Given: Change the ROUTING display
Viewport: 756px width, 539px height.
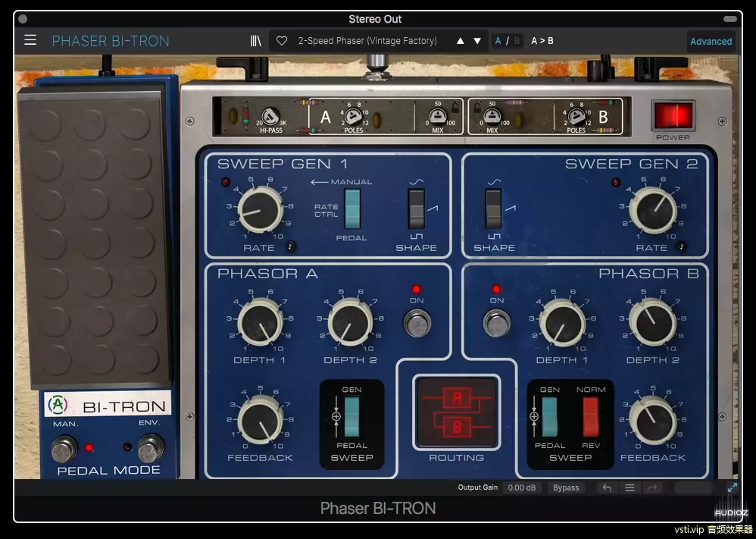Looking at the screenshot, I should pos(457,412).
